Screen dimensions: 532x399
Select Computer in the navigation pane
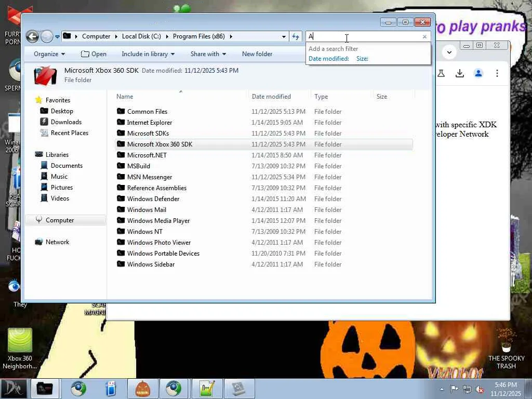60,220
